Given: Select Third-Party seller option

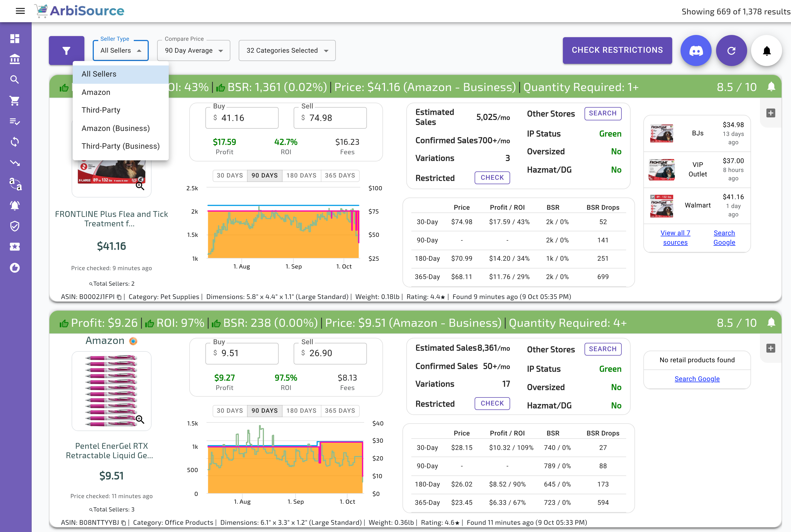Looking at the screenshot, I should pos(120,110).
